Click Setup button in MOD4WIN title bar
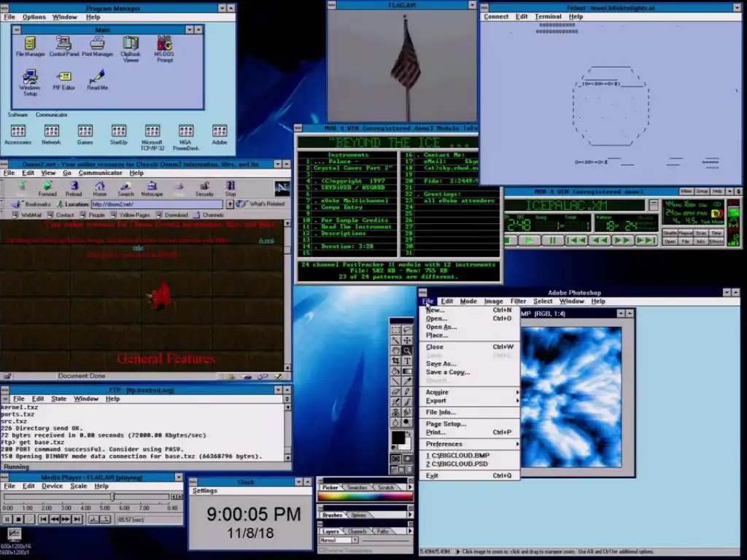The width and height of the screenshot is (747, 560). click(703, 192)
